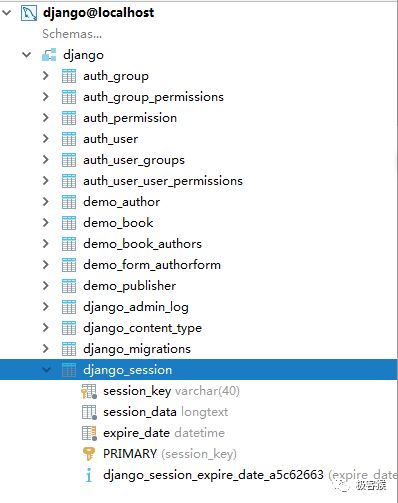
Task: Click the session_key primary key column icon
Action: [x=89, y=391]
